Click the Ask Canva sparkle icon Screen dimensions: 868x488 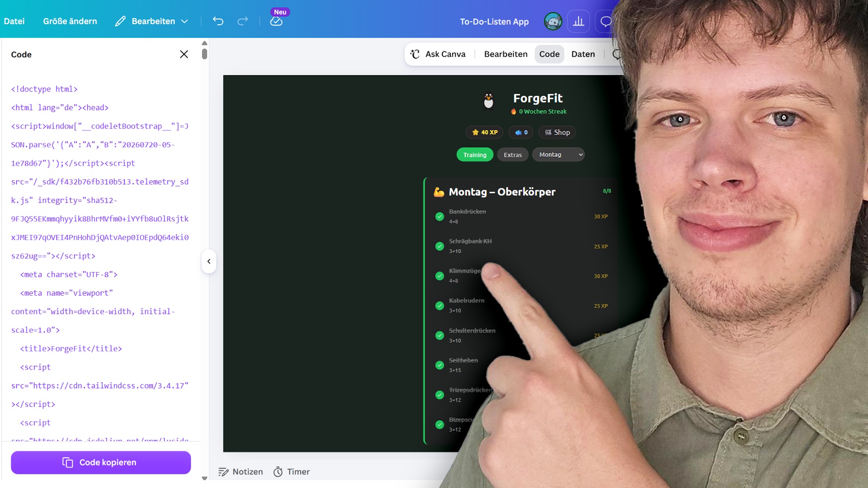pyautogui.click(x=415, y=54)
